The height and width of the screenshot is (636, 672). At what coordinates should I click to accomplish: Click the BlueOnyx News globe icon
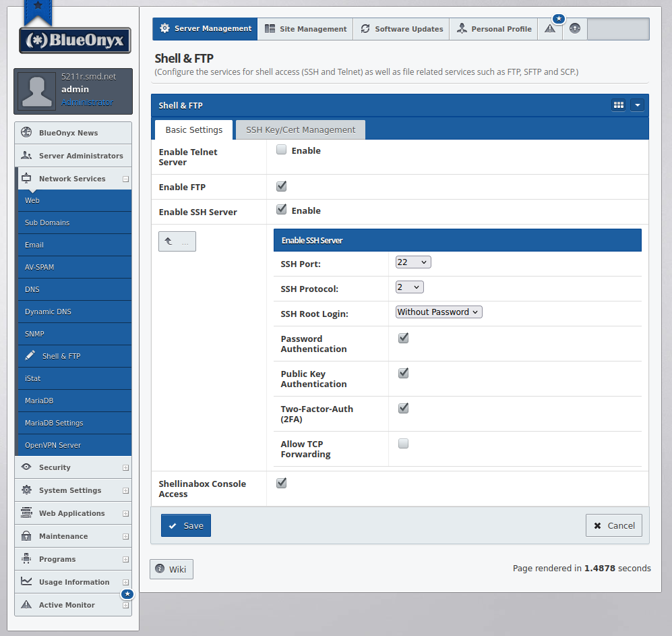[26, 132]
